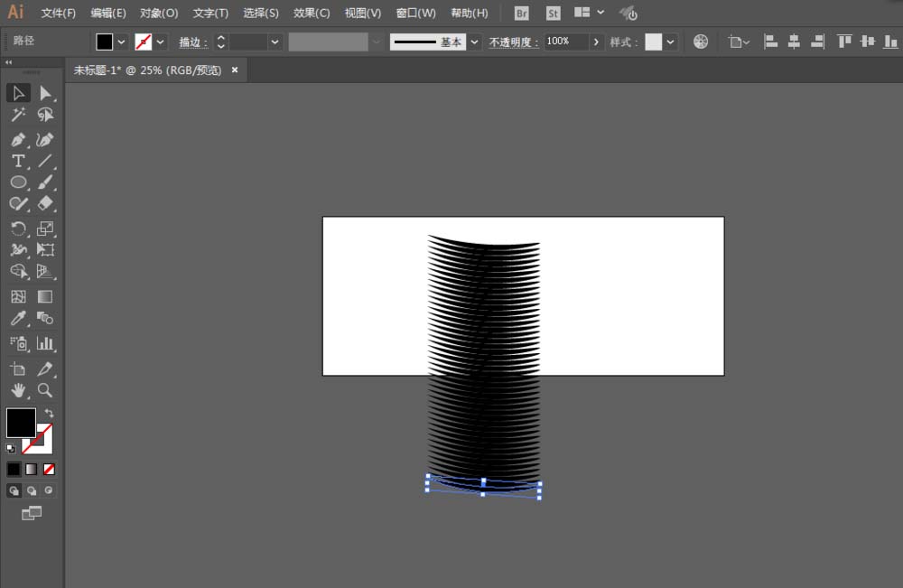Choose the Magic Wand tool

click(18, 115)
